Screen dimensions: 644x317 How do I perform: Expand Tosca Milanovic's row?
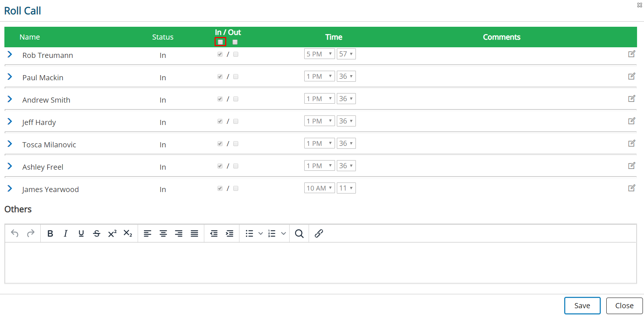(10, 144)
